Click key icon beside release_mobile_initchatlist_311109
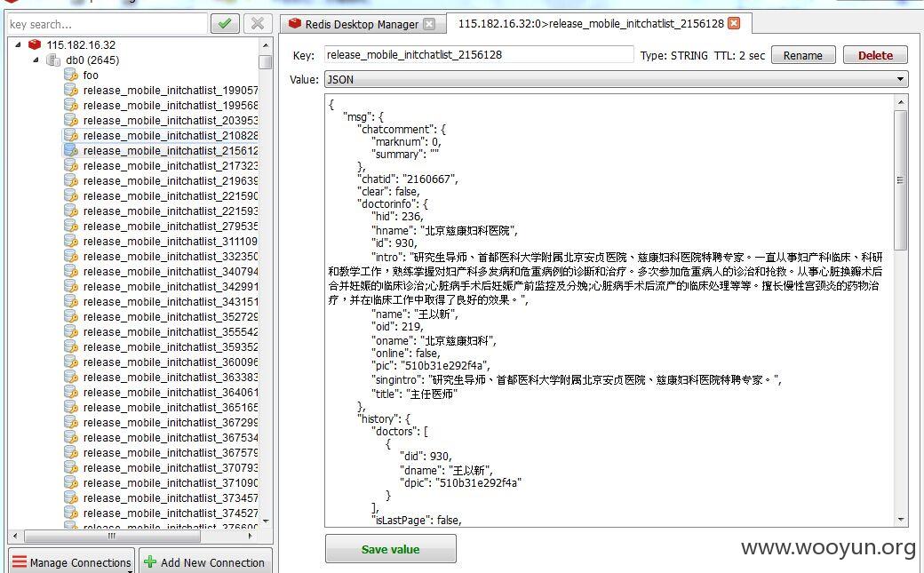Screen dimensions: 924x573 [71, 241]
